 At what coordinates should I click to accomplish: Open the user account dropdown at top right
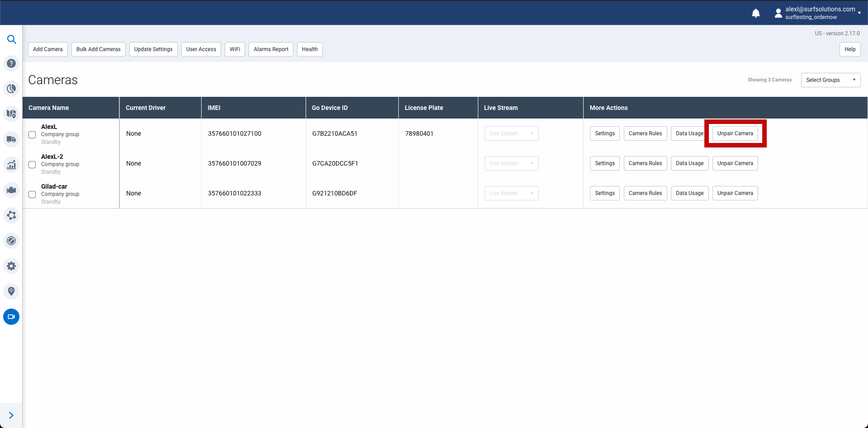point(818,13)
